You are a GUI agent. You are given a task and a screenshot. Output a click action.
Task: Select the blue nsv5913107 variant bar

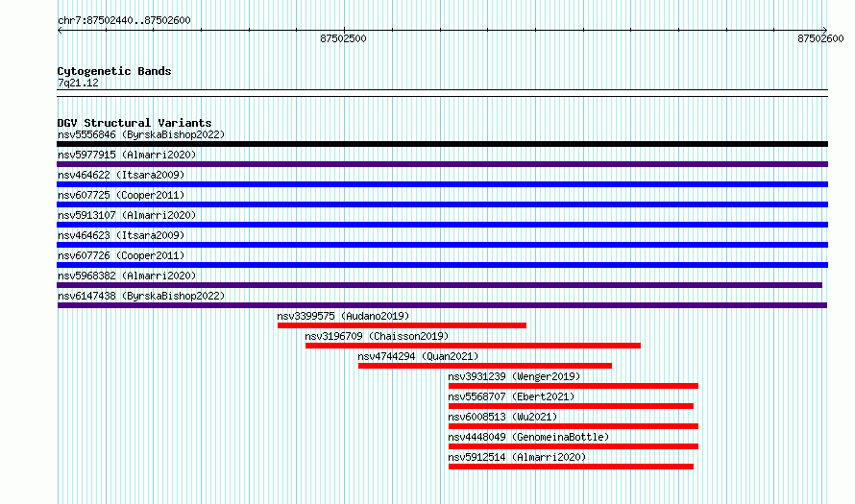tap(442, 225)
